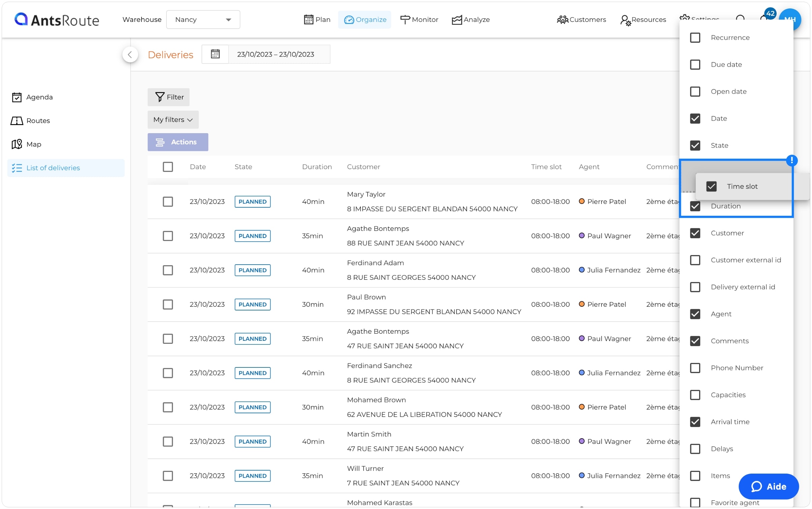
Task: Click the State column header
Action: tap(243, 167)
